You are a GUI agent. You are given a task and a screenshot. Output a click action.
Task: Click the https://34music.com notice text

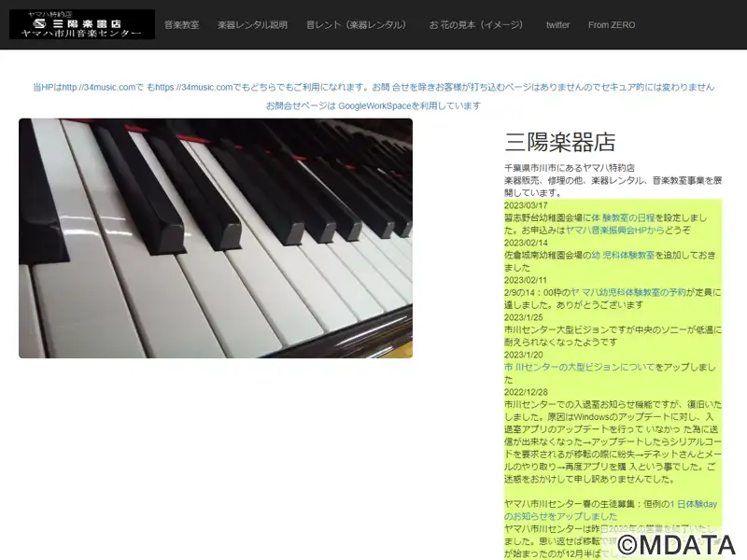coord(373,87)
